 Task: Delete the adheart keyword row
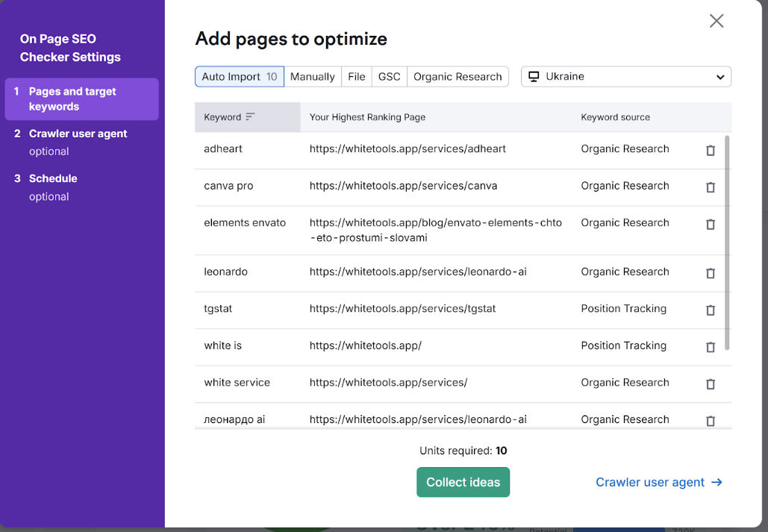[710, 150]
